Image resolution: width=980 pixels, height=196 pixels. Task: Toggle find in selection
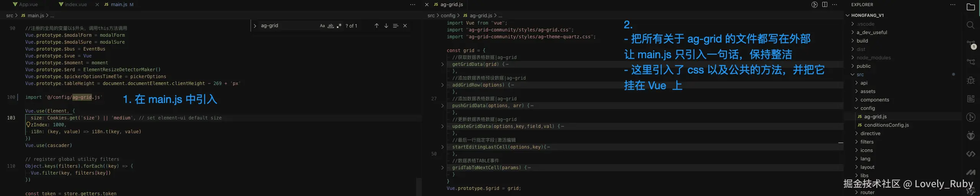pos(395,26)
